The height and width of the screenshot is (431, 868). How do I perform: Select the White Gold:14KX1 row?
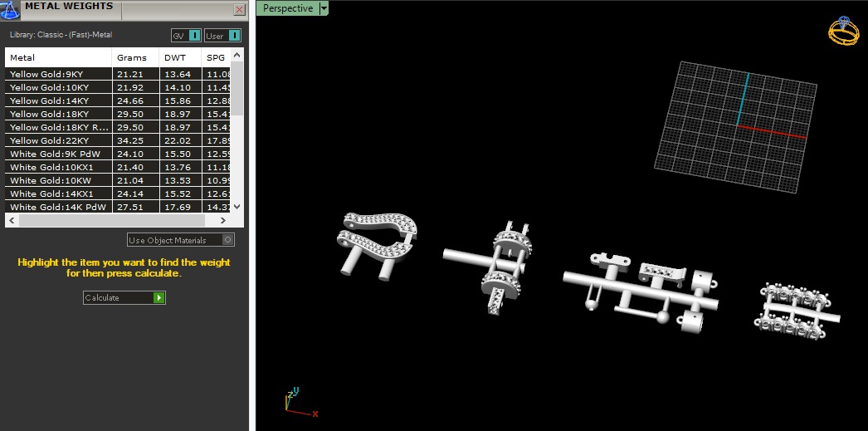tap(118, 193)
